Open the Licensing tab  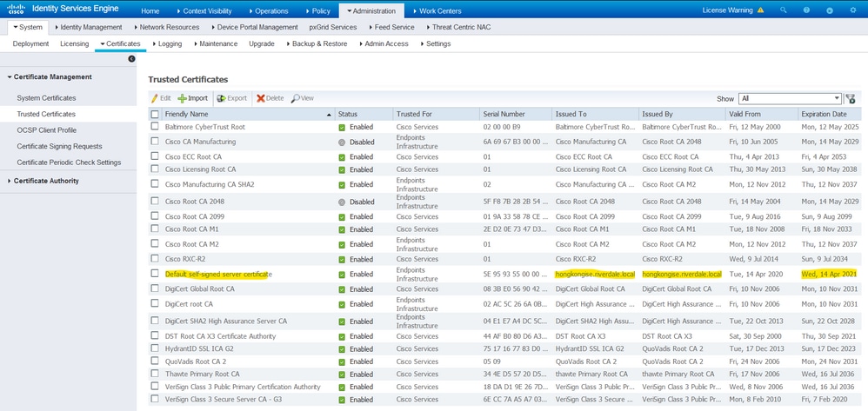point(74,43)
